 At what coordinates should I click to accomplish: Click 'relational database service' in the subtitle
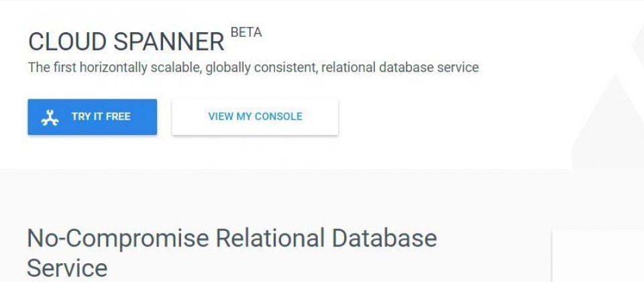point(400,68)
